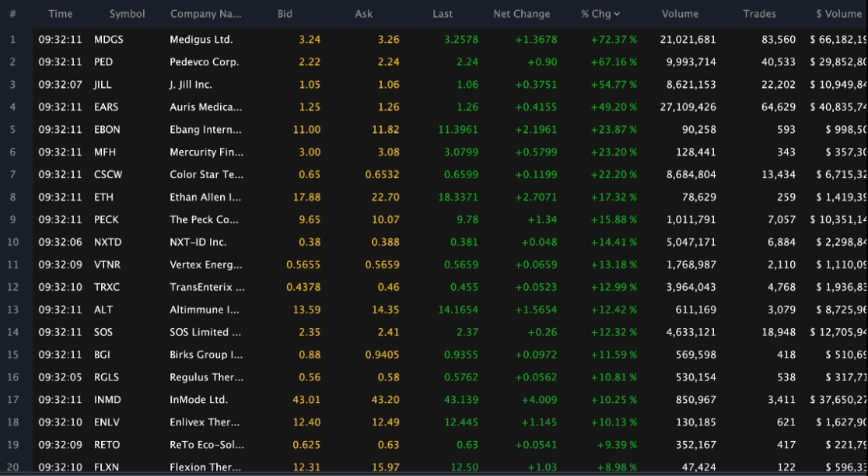The height and width of the screenshot is (476, 868).
Task: Sort table by Time column header
Action: tap(61, 14)
